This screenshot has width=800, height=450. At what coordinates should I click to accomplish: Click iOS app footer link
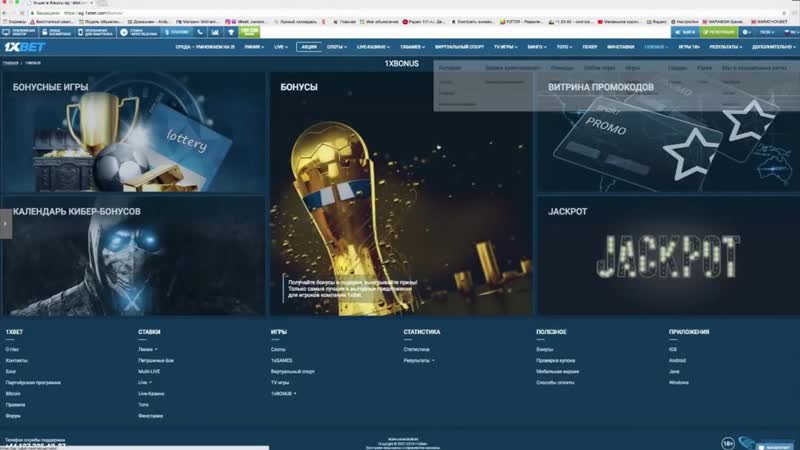tap(673, 349)
